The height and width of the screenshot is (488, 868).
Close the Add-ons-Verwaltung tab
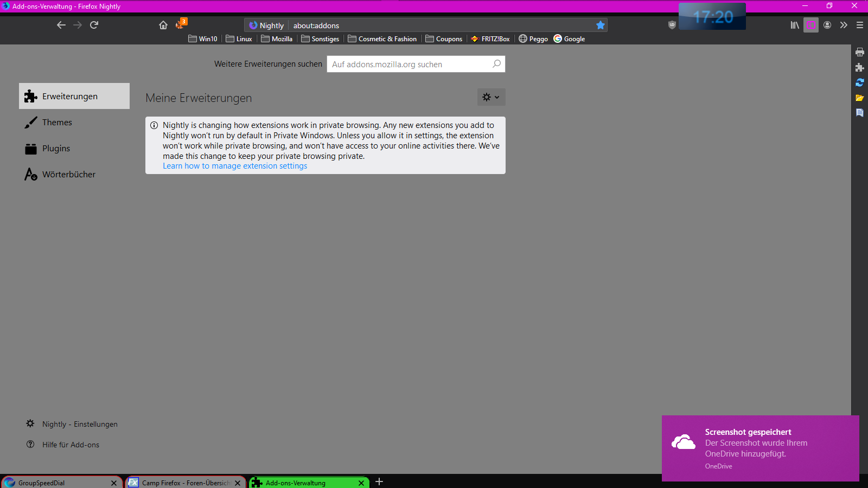(361, 483)
